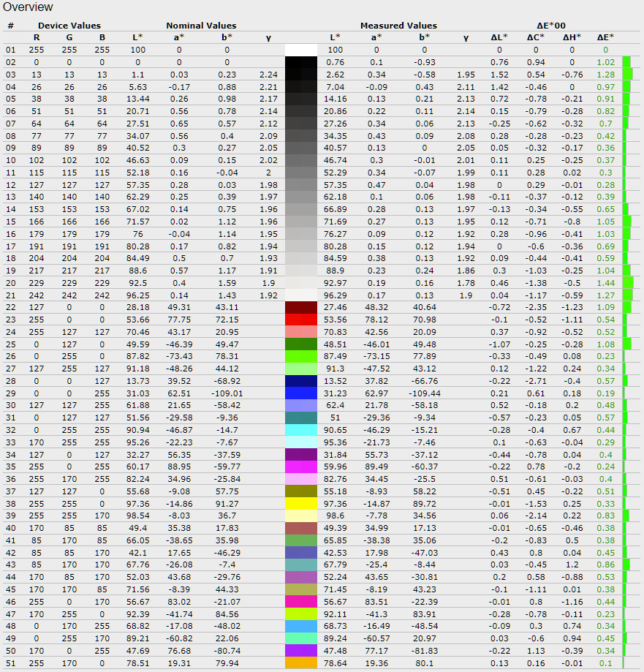The height and width of the screenshot is (672, 644).
Task: Click the orange swatch in row 51
Action: 300,662
